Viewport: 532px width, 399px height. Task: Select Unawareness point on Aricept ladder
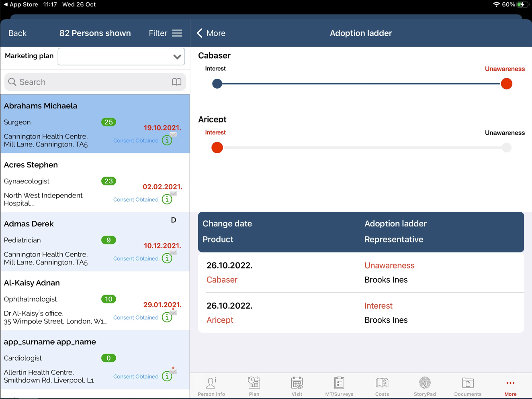coord(506,148)
